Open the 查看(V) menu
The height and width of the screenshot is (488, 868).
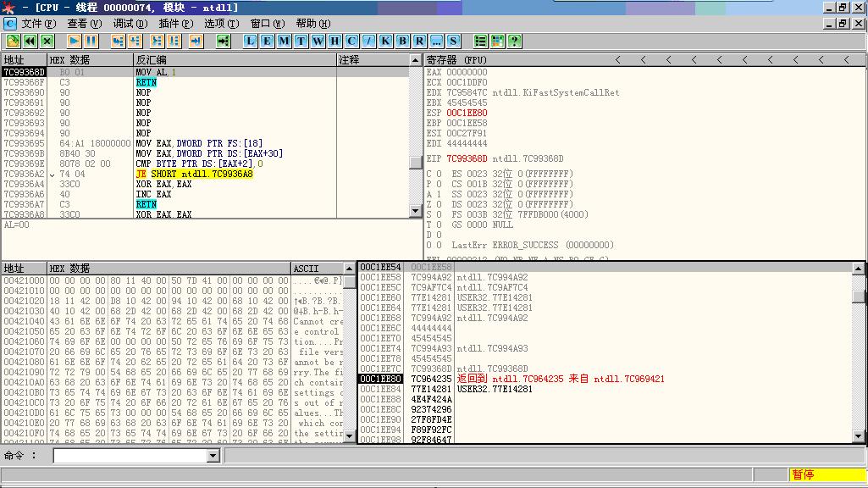click(85, 23)
